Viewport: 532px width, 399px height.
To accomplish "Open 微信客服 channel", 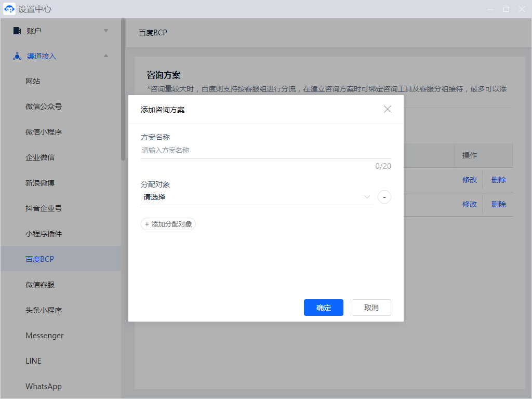I will (x=39, y=285).
